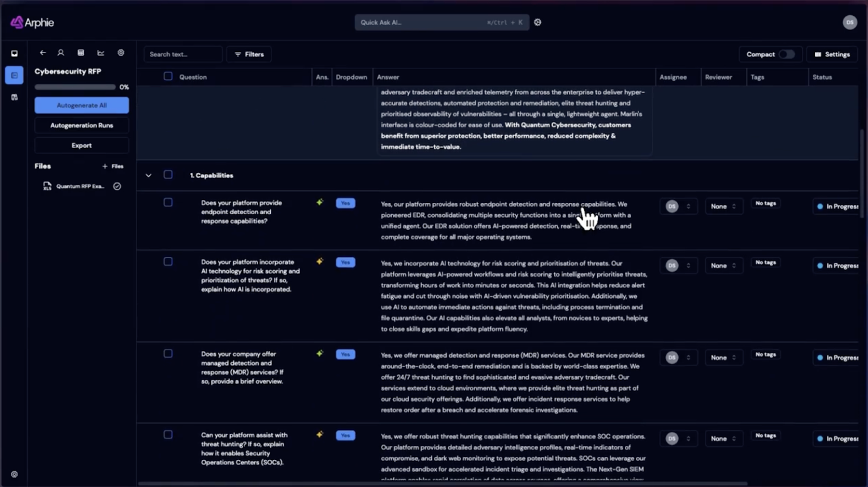Check the select-all checkbox in the table header
Screen dimensions: 868x487
(x=168, y=76)
